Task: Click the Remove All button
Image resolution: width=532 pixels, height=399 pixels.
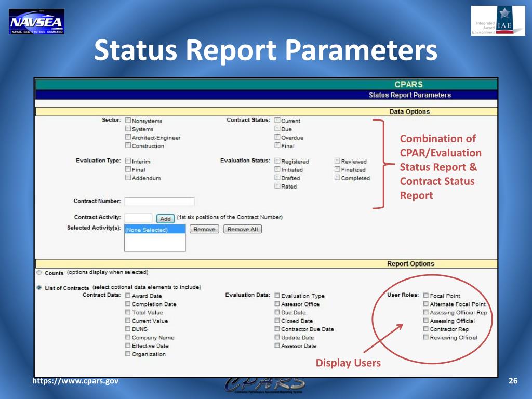Action: coord(243,229)
